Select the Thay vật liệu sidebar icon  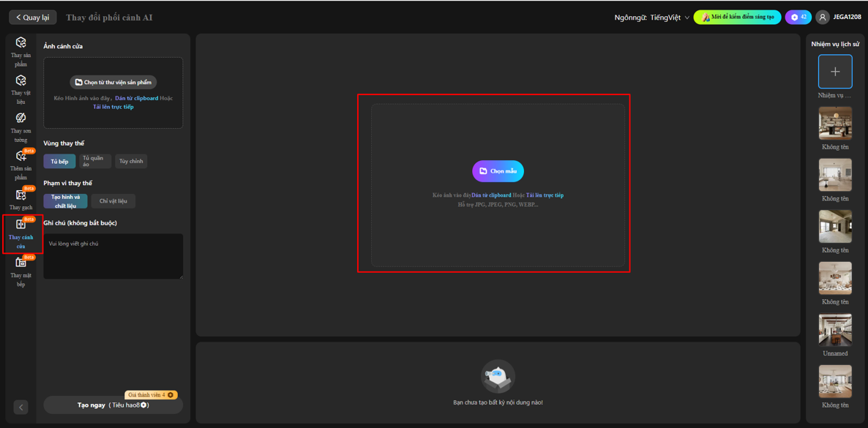tap(20, 90)
